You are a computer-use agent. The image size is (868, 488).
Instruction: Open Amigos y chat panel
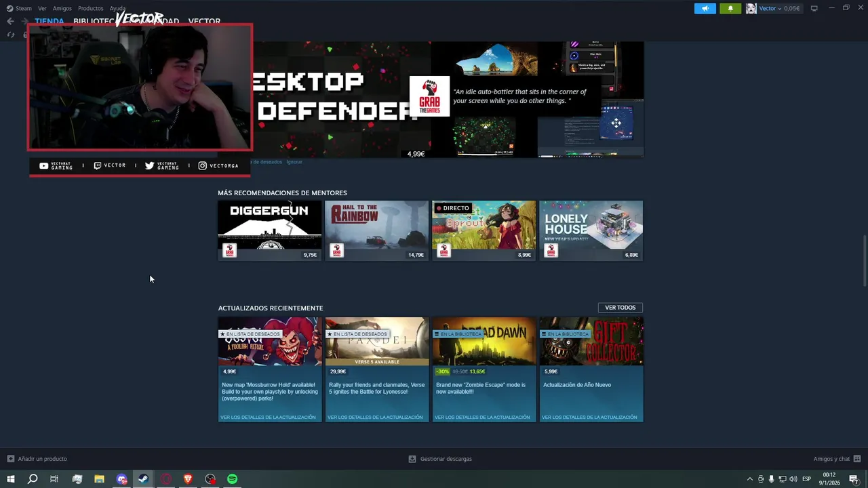click(837, 459)
